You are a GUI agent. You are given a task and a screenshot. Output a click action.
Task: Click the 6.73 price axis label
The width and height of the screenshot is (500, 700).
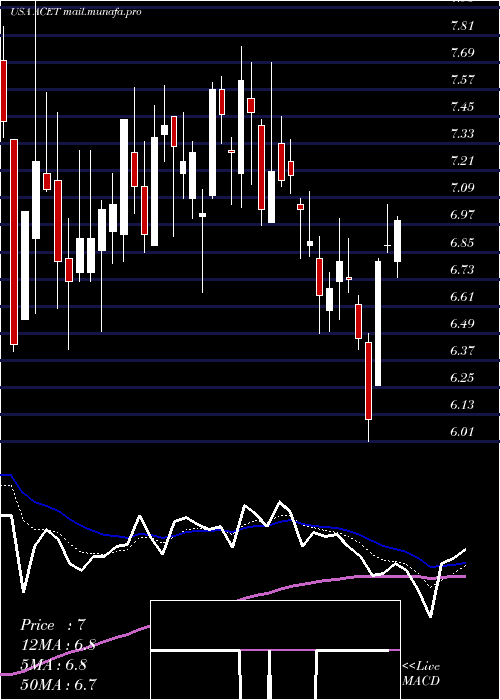pyautogui.click(x=462, y=270)
